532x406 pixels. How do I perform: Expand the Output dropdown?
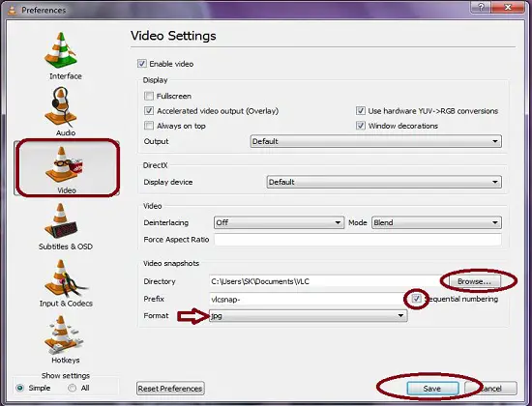click(376, 141)
